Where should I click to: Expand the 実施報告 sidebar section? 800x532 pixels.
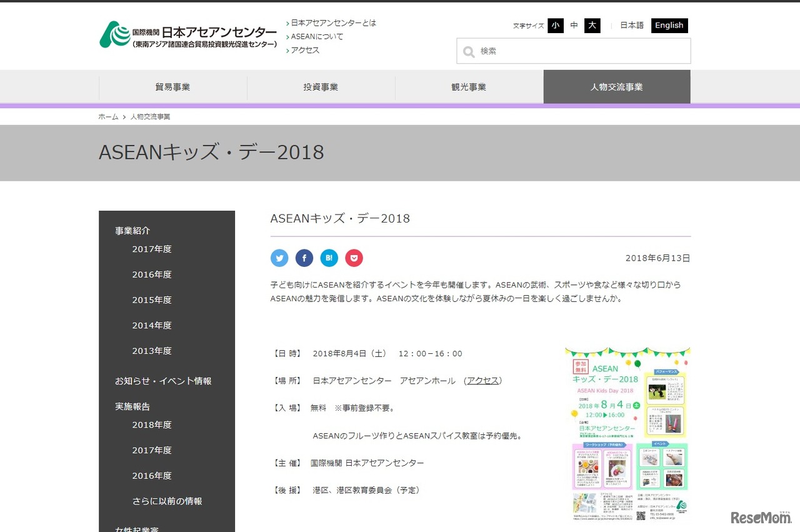coord(131,406)
